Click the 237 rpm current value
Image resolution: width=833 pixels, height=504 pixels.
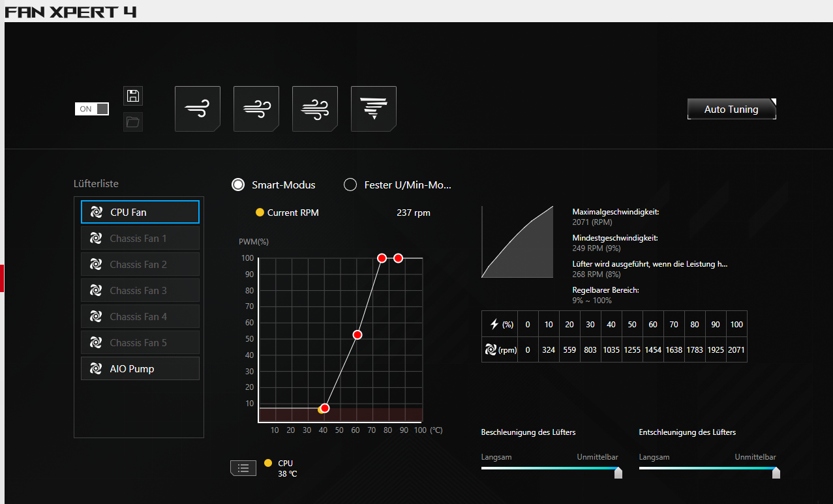pyautogui.click(x=414, y=213)
